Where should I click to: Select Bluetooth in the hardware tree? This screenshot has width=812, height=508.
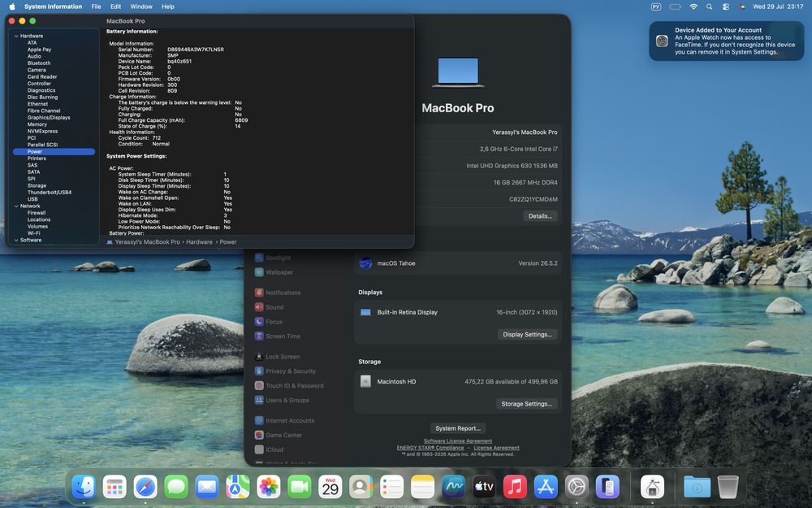39,63
